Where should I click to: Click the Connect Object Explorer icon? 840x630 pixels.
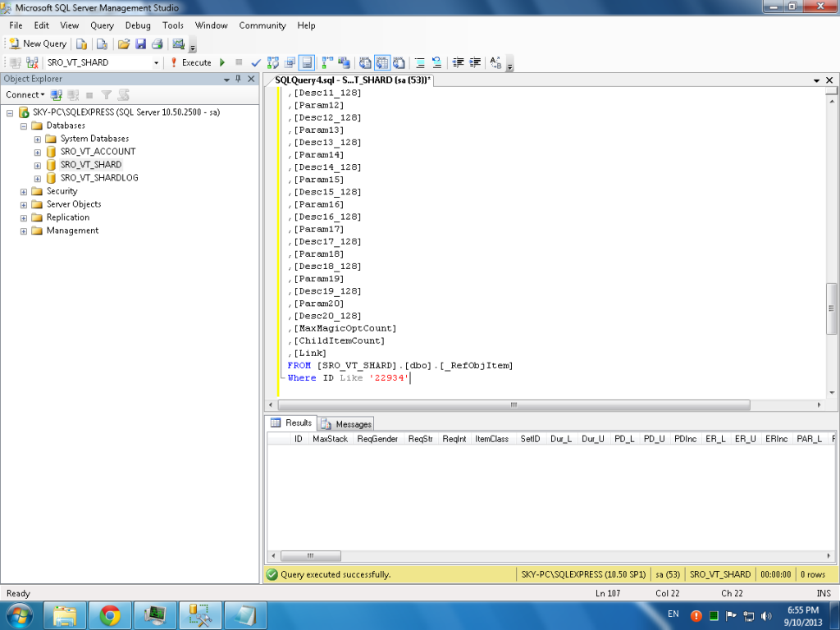pos(57,95)
